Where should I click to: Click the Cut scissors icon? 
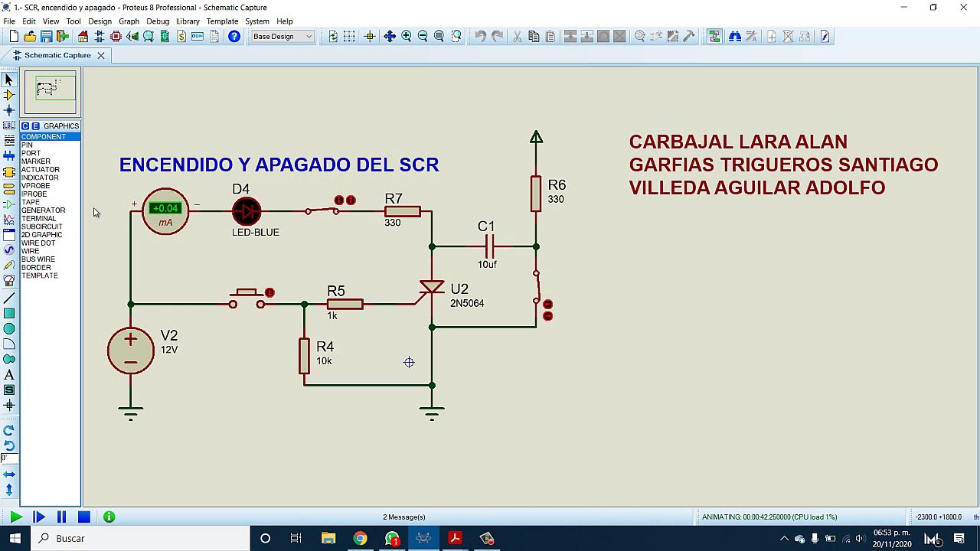(517, 36)
